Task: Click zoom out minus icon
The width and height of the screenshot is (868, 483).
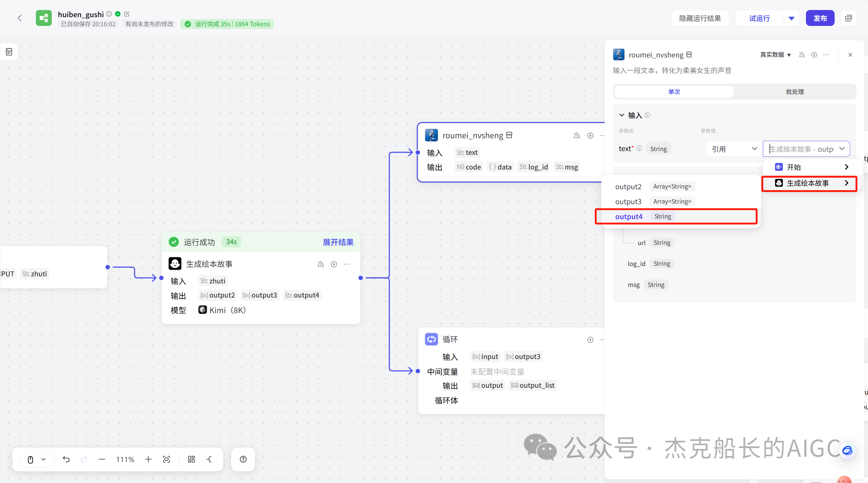Action: click(x=102, y=459)
